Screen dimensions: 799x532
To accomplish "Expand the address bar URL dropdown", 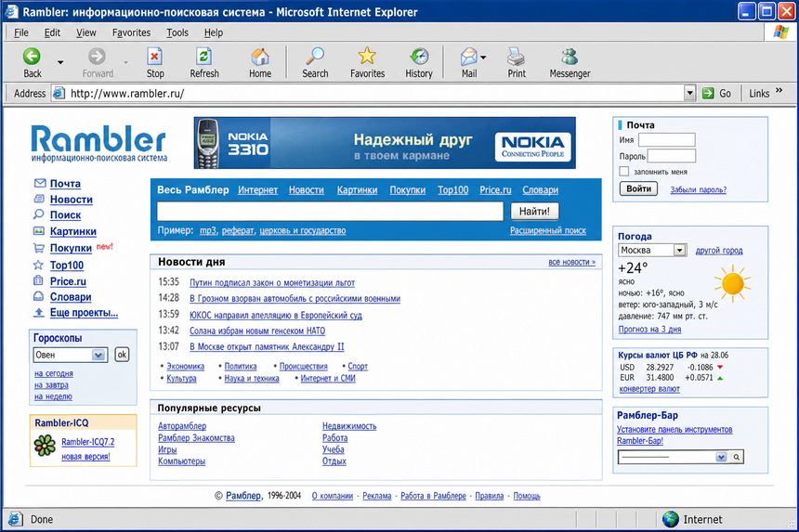I will pyautogui.click(x=689, y=93).
